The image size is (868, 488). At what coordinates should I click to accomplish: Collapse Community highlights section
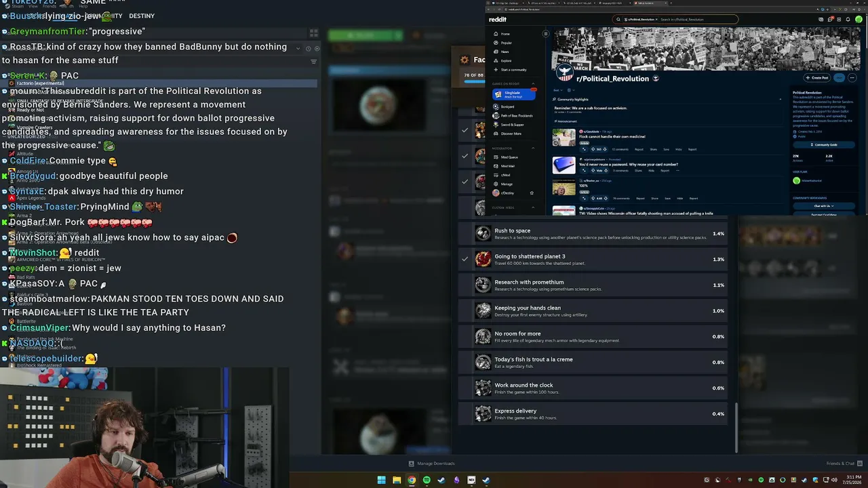tap(780, 99)
